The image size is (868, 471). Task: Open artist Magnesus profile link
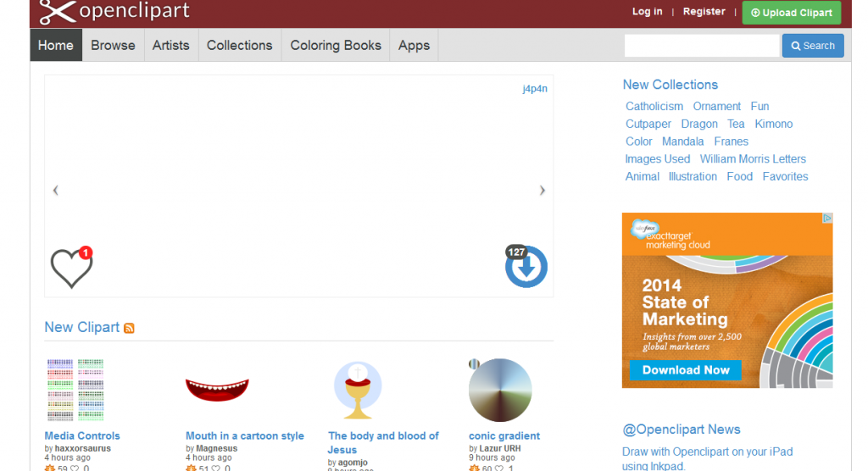tap(216, 449)
